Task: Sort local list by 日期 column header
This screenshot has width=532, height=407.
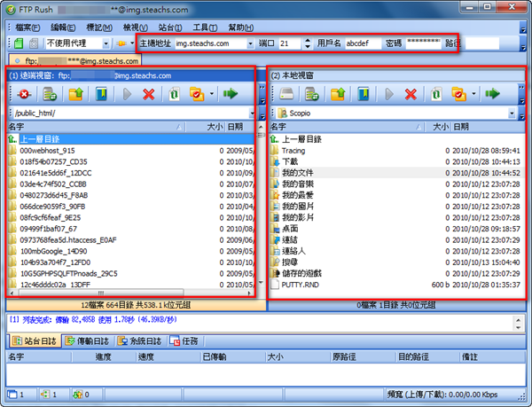Action: coord(488,127)
